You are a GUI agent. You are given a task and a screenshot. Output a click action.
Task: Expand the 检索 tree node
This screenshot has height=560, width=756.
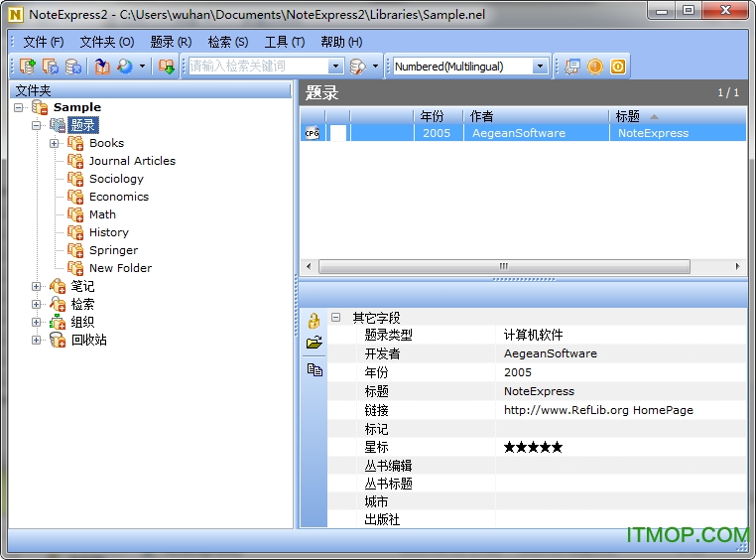[x=36, y=304]
